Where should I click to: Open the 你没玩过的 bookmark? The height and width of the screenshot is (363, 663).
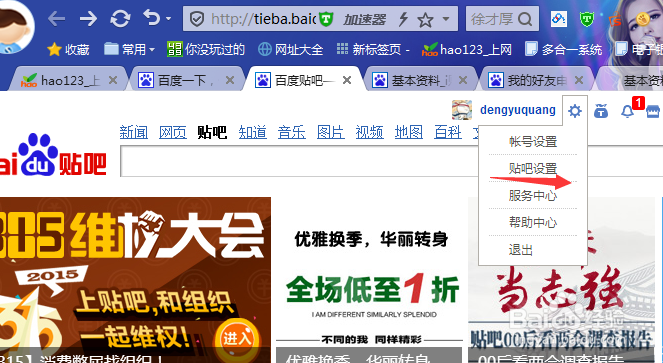[206, 50]
